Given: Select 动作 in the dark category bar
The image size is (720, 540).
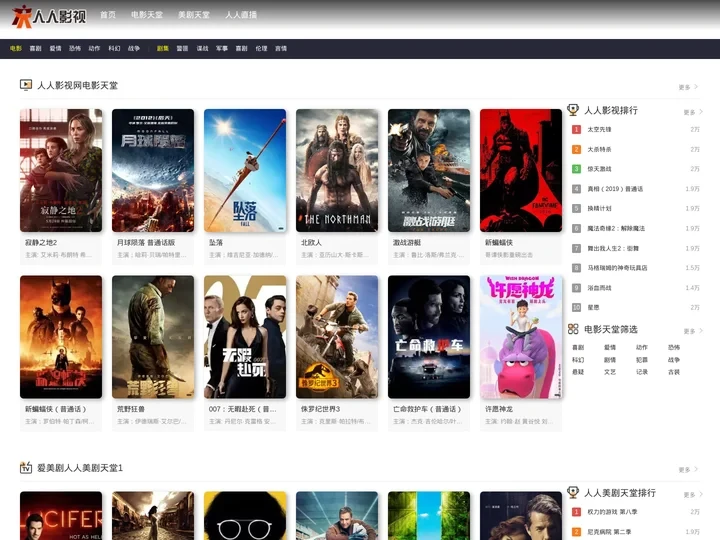Looking at the screenshot, I should coord(94,48).
